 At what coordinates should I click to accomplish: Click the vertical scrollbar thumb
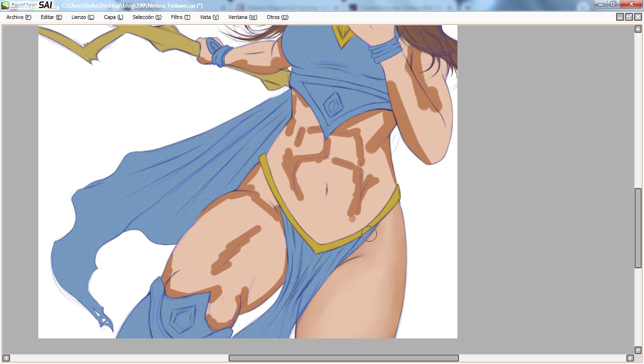click(638, 228)
